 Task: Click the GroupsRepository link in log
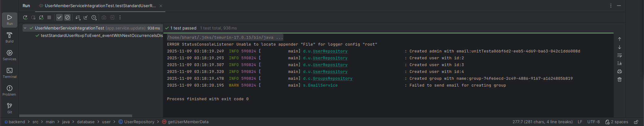click(333, 79)
